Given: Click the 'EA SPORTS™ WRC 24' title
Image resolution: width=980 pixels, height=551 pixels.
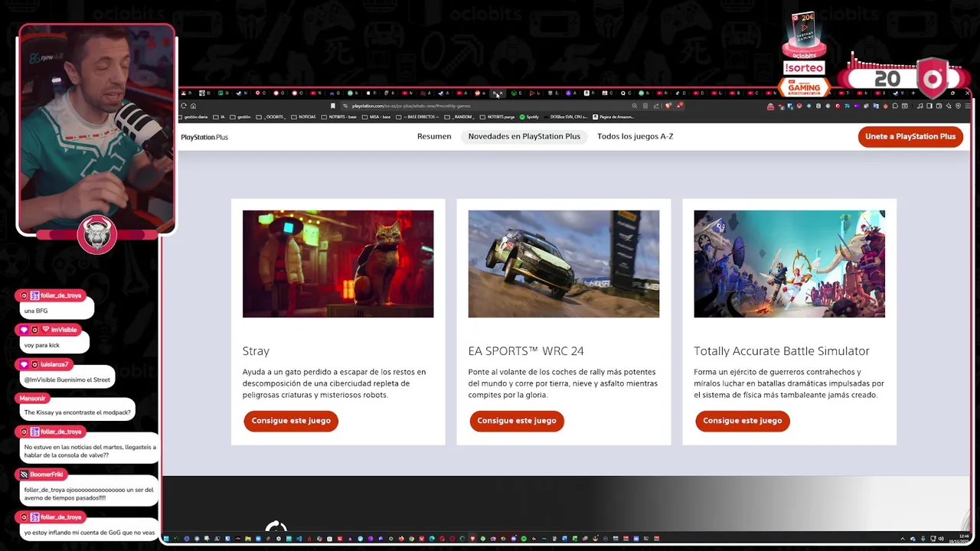Looking at the screenshot, I should pos(526,350).
